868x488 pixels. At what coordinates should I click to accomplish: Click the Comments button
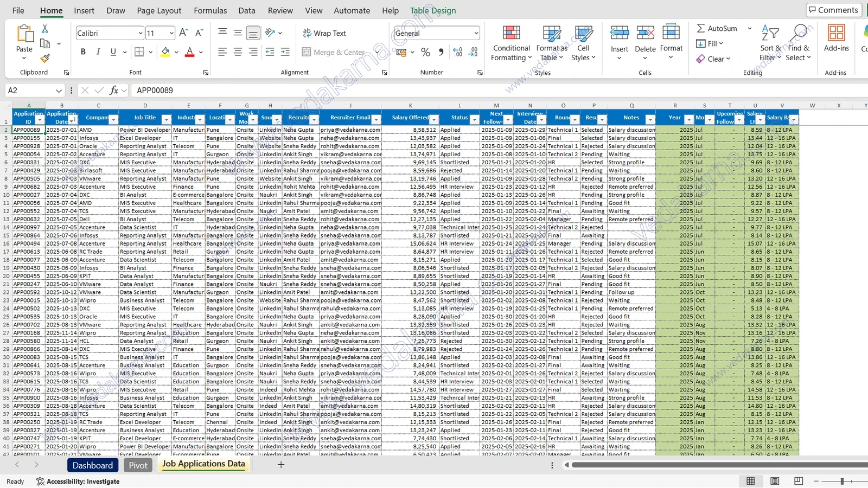pos(833,10)
